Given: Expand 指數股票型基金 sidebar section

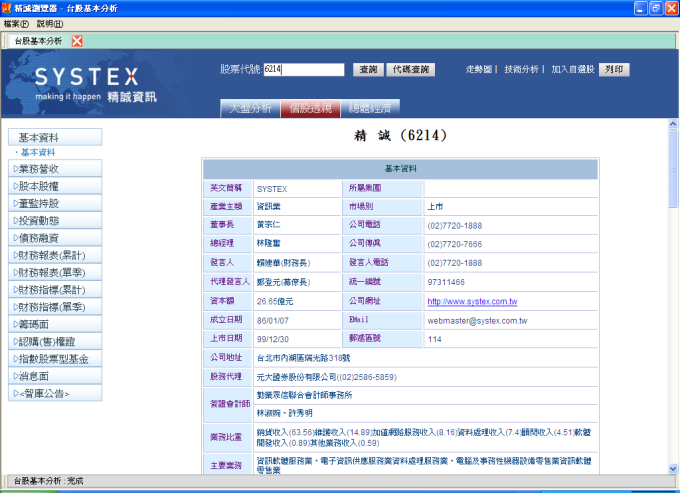Looking at the screenshot, I should [x=55, y=359].
